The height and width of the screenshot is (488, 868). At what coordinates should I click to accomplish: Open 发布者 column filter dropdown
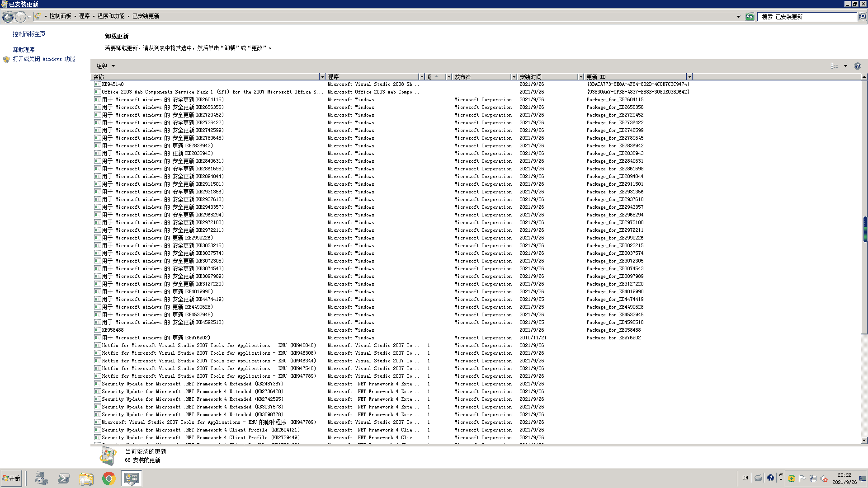pos(514,77)
